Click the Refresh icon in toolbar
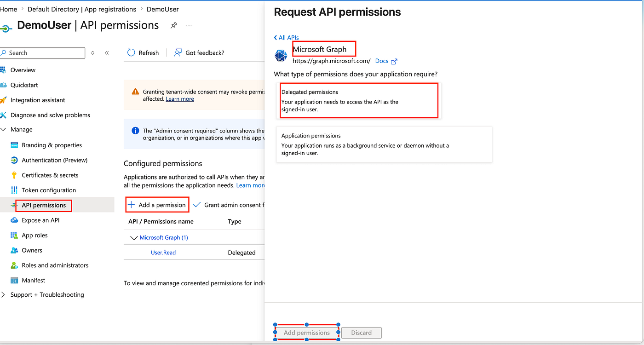 click(131, 53)
